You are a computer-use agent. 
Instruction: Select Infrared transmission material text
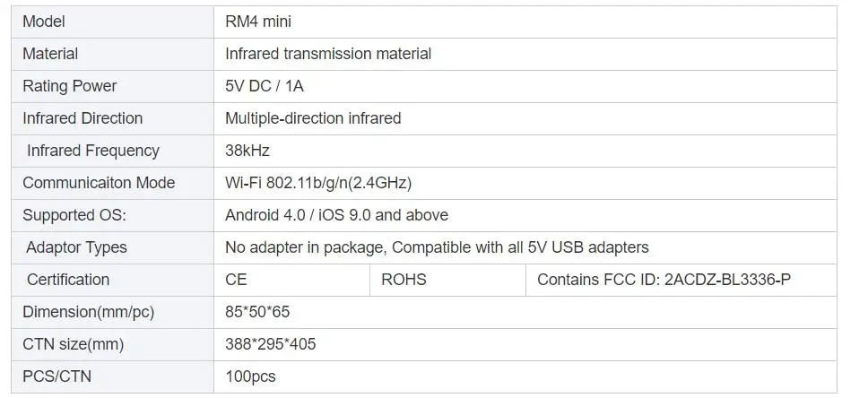tap(328, 54)
